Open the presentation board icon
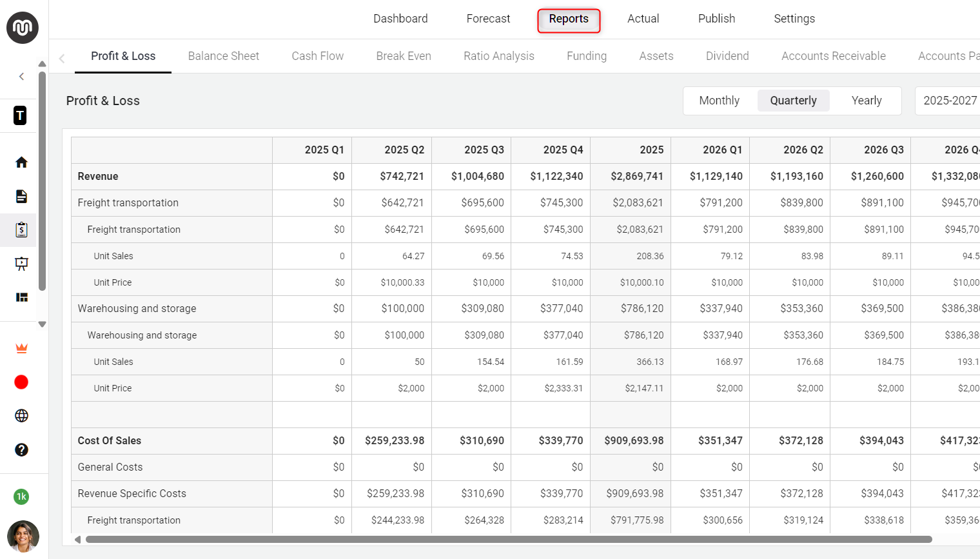This screenshot has width=980, height=559. click(x=21, y=263)
